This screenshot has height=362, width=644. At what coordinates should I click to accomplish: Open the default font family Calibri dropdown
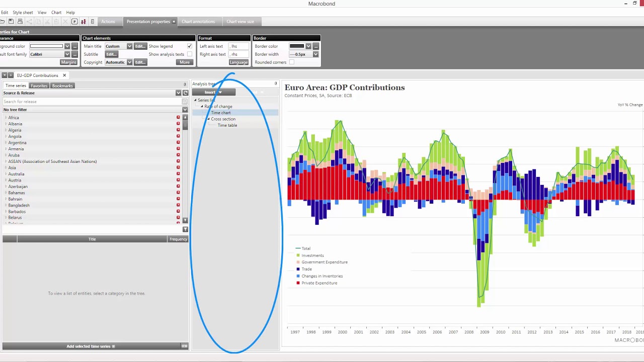(67, 54)
